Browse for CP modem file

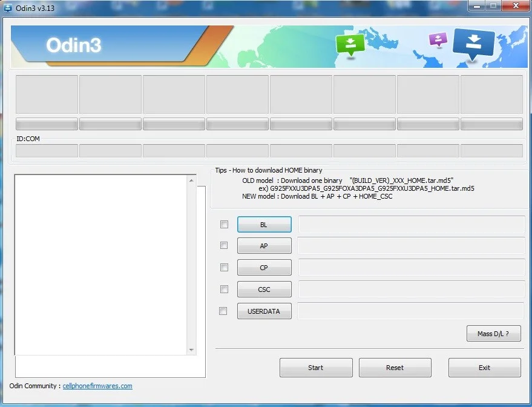264,268
